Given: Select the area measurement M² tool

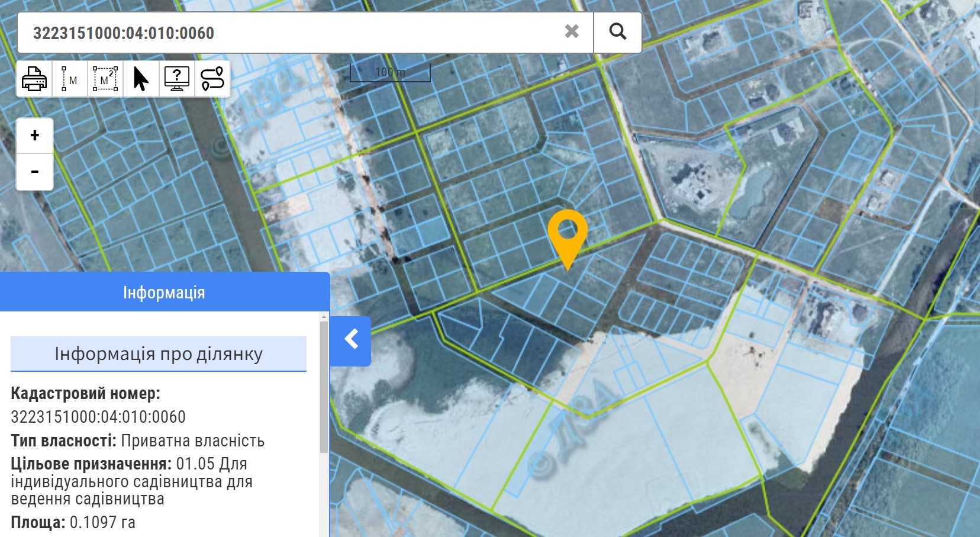Looking at the screenshot, I should 105,79.
